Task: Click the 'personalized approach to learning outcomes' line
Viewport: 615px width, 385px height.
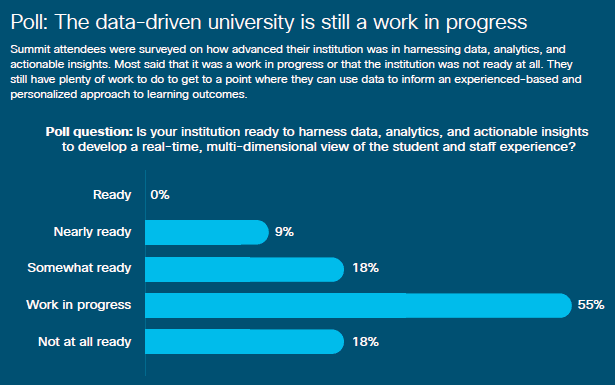Action: coord(129,94)
